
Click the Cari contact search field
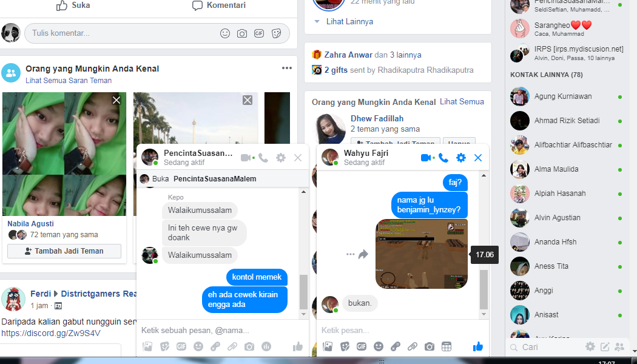click(x=544, y=347)
